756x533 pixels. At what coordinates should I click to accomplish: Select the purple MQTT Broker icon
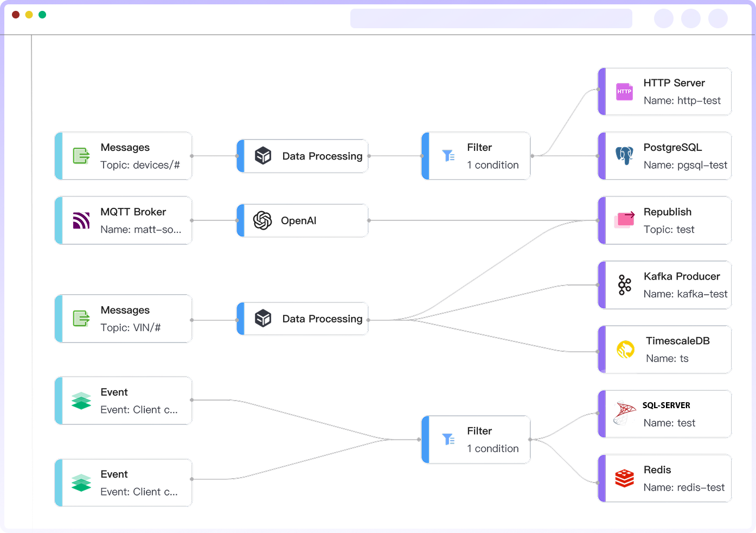pos(81,220)
